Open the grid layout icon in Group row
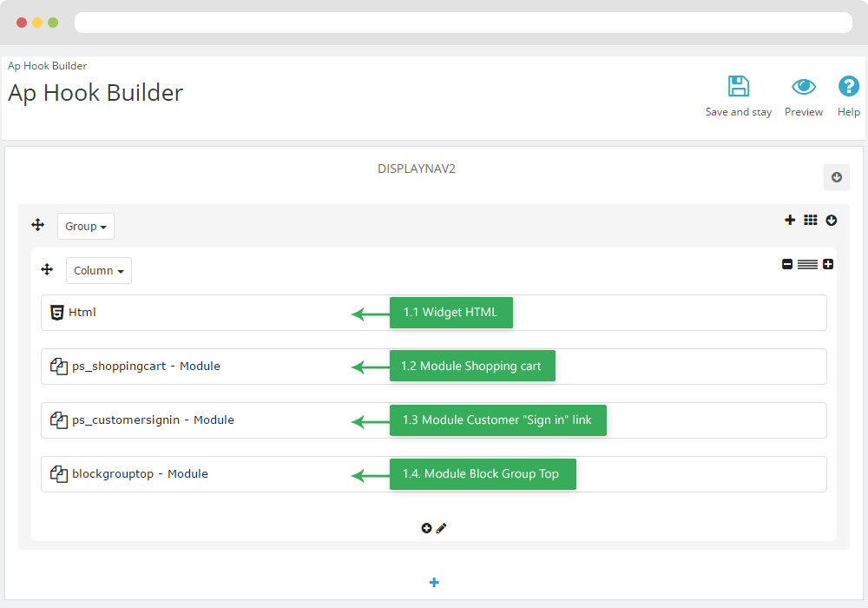The height and width of the screenshot is (608, 868). [810, 221]
